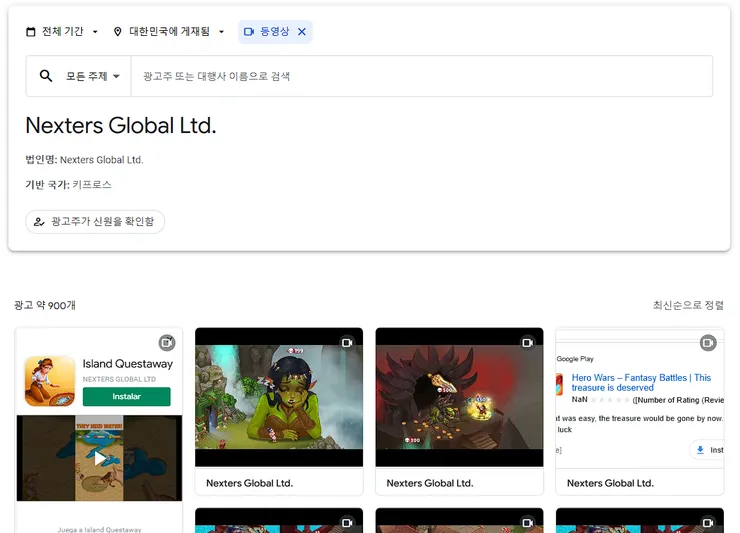Click the Island Questaway title text
This screenshot has height=533, width=740.
127,364
